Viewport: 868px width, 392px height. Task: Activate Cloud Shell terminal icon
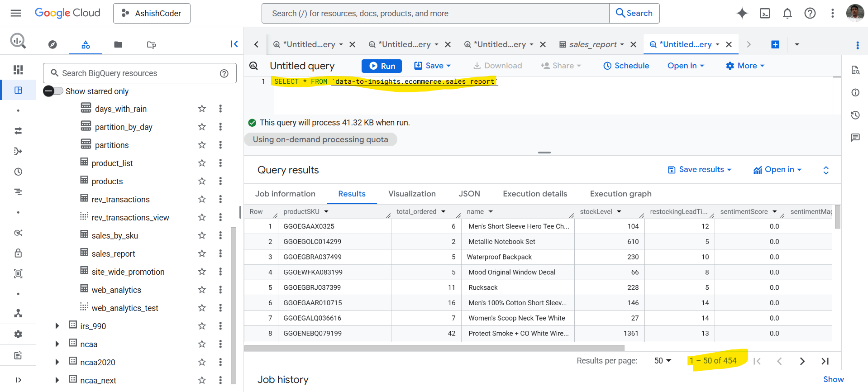765,13
